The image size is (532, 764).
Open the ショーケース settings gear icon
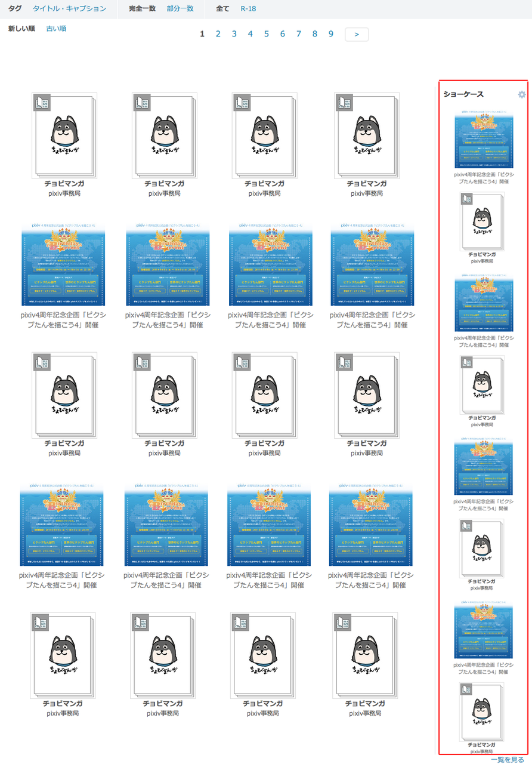(x=522, y=94)
